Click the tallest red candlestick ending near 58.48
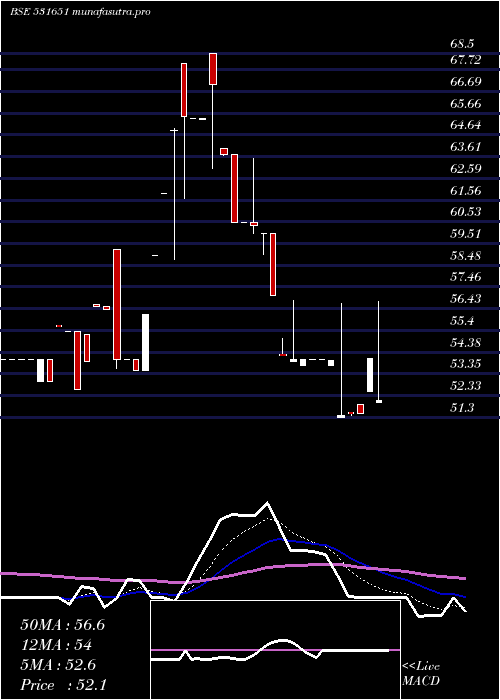This screenshot has width=500, height=700. pos(117,304)
